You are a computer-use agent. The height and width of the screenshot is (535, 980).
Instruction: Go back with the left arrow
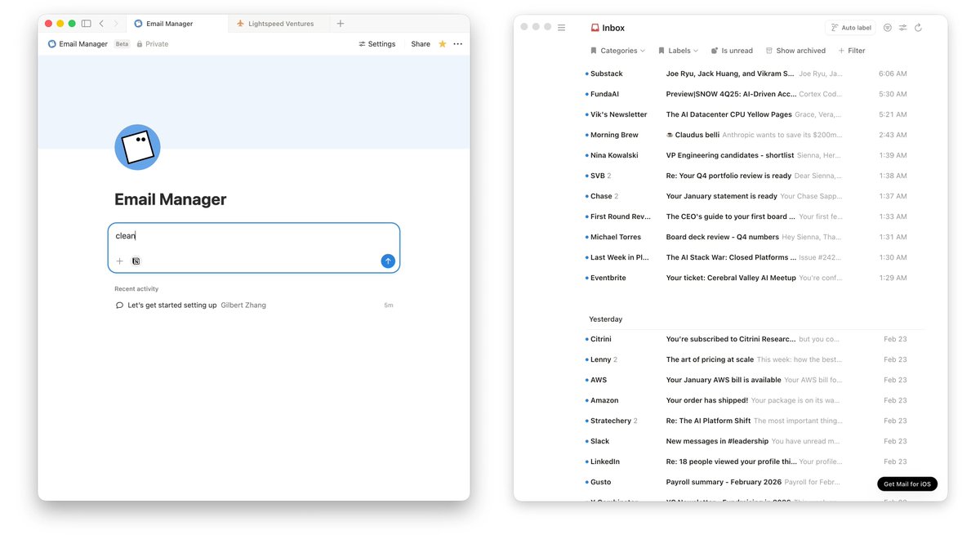click(101, 24)
